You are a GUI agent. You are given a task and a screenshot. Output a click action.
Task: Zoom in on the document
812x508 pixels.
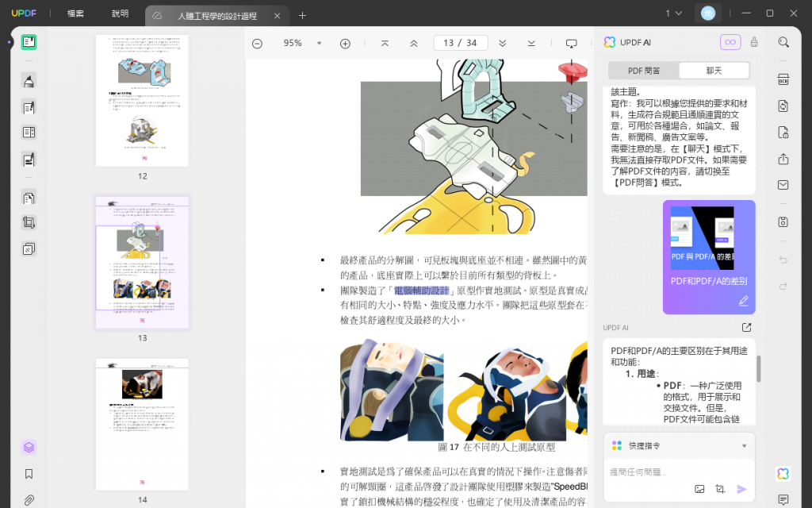pos(346,44)
